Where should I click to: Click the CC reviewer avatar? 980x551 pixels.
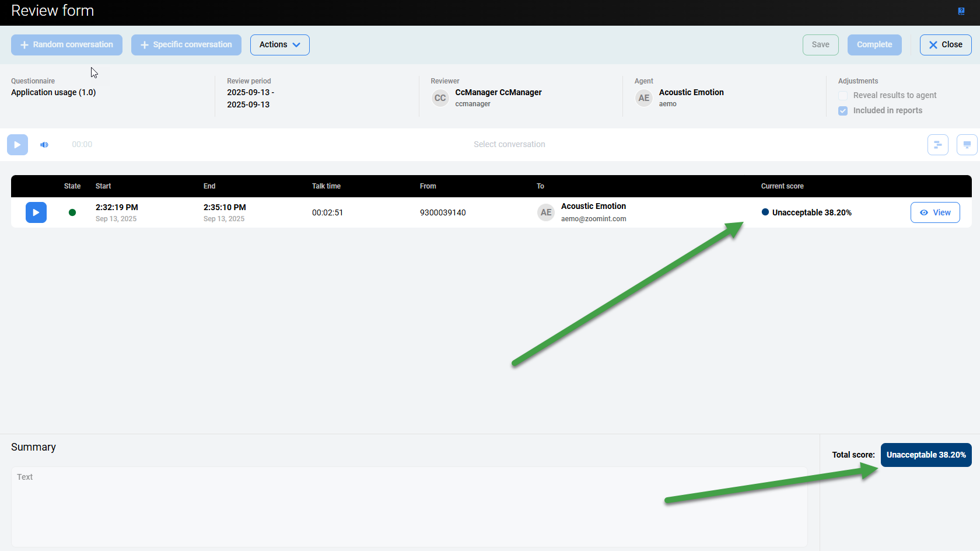(x=440, y=98)
